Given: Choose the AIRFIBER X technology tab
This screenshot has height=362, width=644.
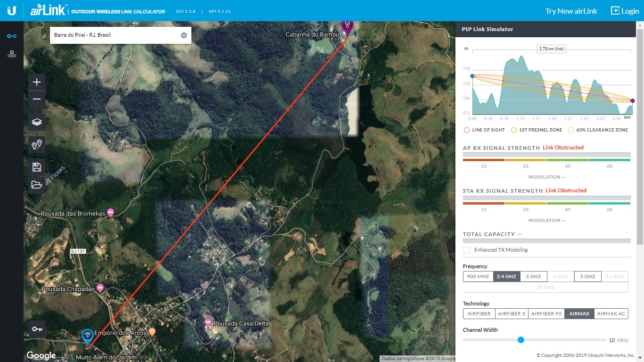Looking at the screenshot, I should pos(512,313).
